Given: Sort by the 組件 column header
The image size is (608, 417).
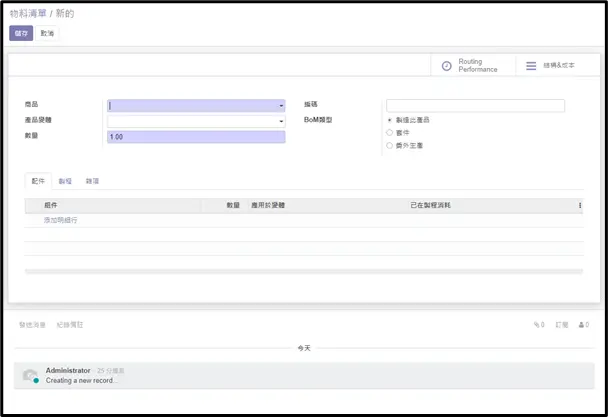Looking at the screenshot, I should click(x=51, y=205).
